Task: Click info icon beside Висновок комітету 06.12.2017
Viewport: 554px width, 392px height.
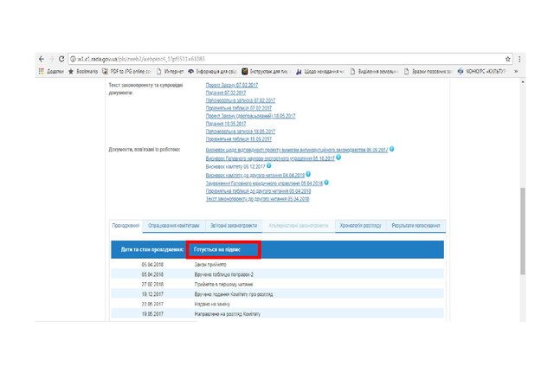Action: tap(269, 165)
